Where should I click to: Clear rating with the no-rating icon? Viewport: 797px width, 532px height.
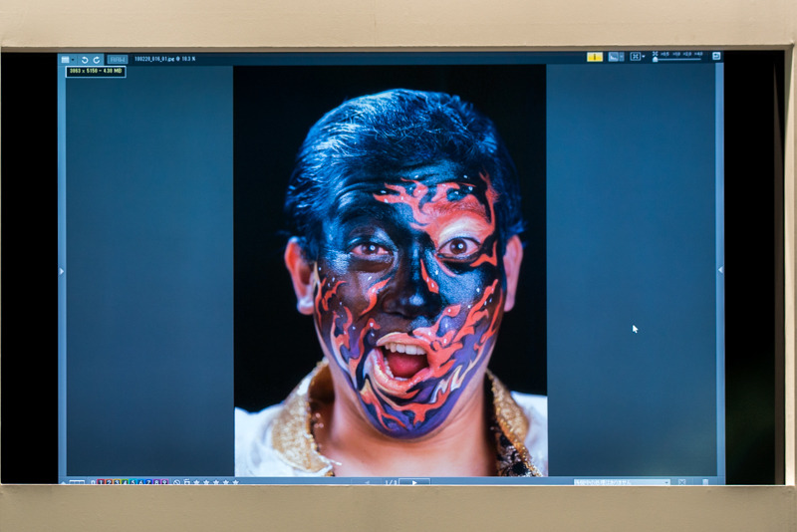177,482
